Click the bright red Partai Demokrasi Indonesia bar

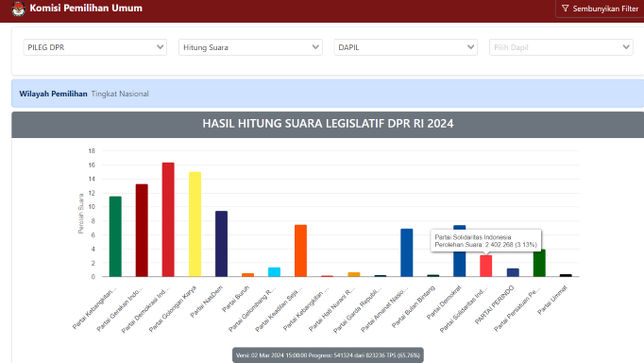(x=168, y=219)
